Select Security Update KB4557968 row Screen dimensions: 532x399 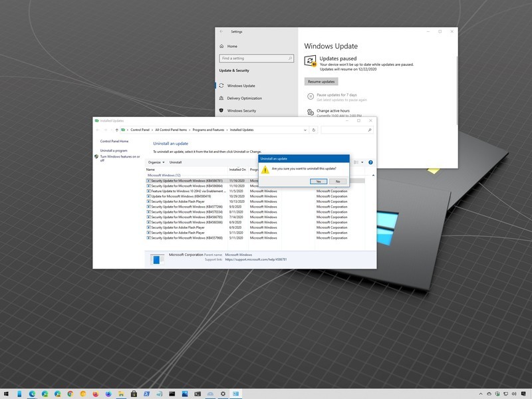pyautogui.click(x=255, y=238)
